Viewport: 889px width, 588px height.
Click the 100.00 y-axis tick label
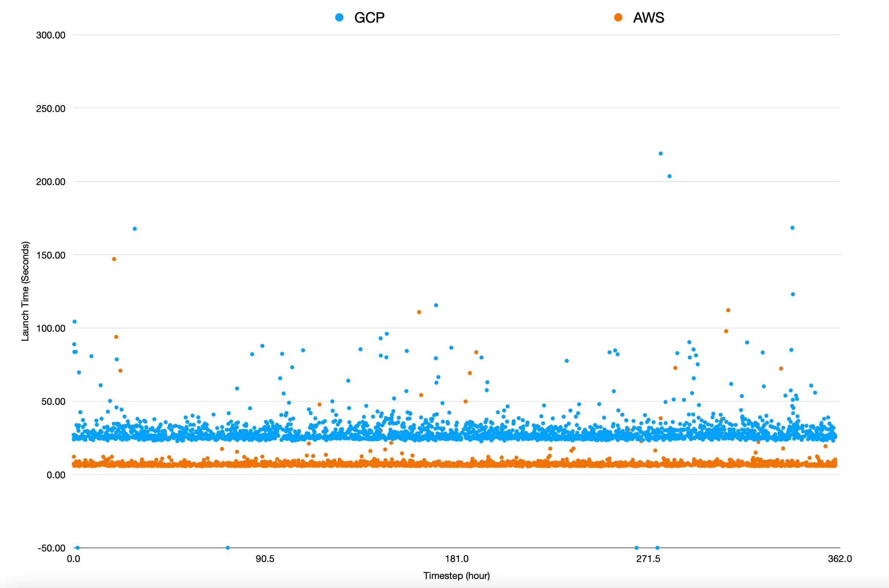tap(51, 328)
